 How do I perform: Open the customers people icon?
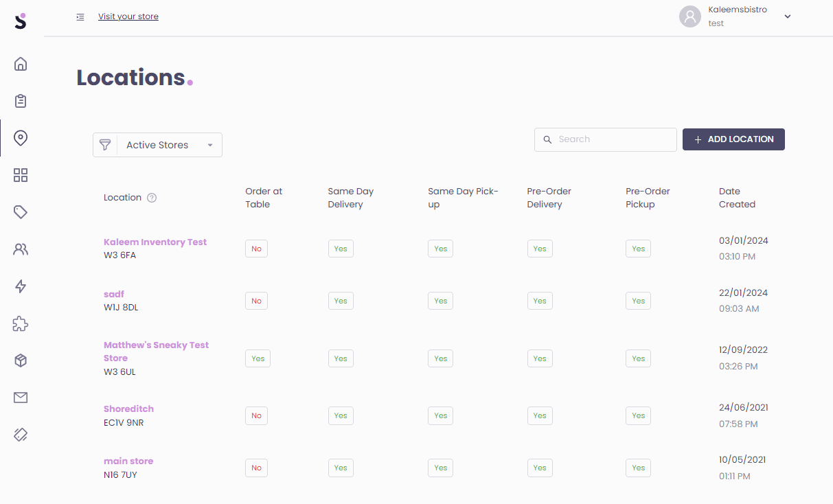pyautogui.click(x=21, y=249)
